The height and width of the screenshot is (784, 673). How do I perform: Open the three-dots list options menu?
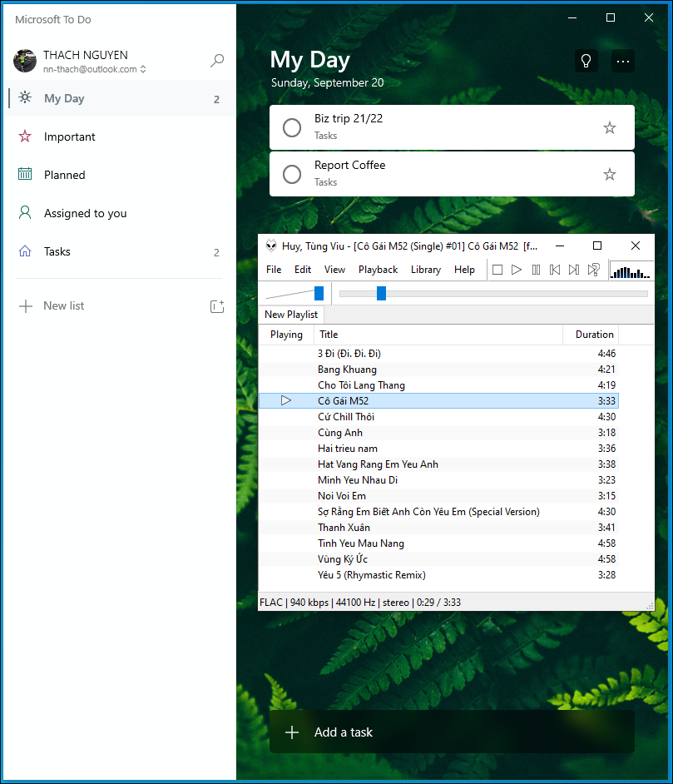(x=622, y=61)
